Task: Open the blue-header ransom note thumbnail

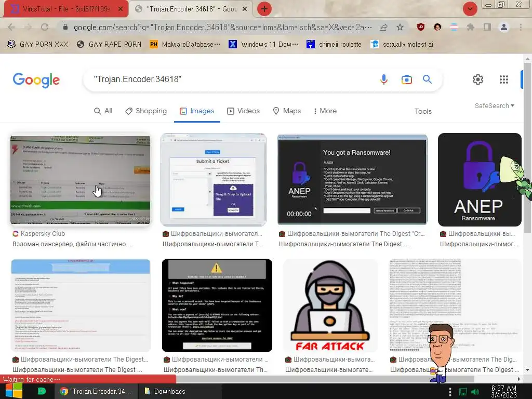Action: pyautogui.click(x=81, y=305)
